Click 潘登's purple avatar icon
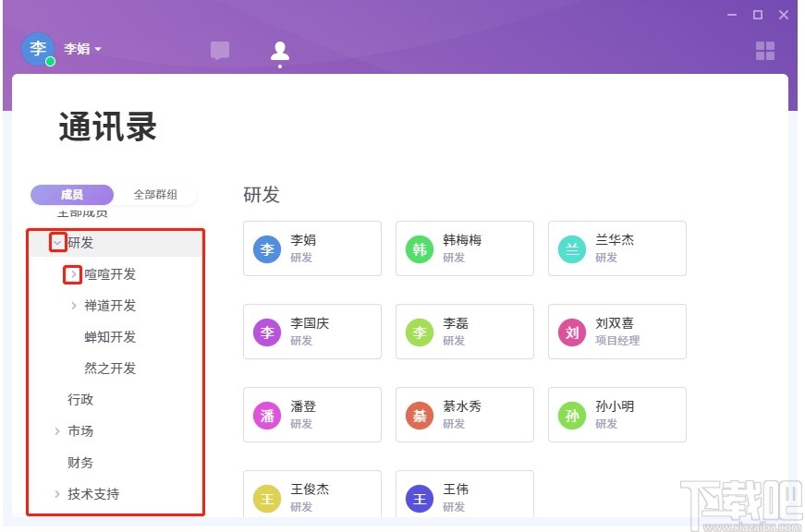Viewport: 805px width, 532px height. click(x=267, y=415)
